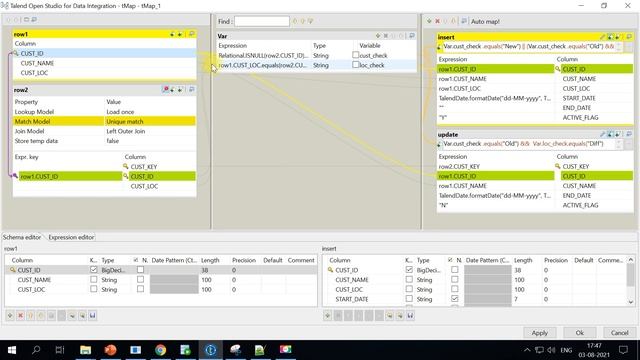This screenshot has height=360, width=640.
Task: Open the Lookup Model value Load once
Action: click(x=150, y=111)
